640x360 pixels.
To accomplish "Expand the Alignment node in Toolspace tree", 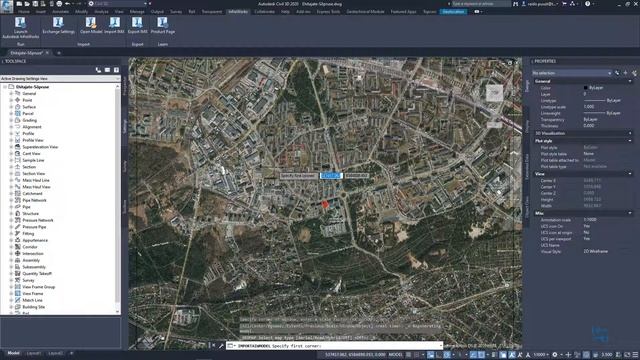I will pyautogui.click(x=11, y=127).
